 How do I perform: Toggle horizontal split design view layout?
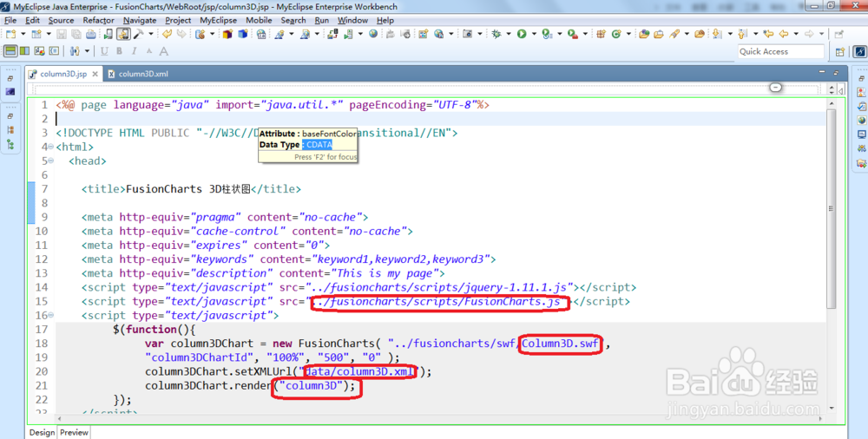(x=10, y=51)
